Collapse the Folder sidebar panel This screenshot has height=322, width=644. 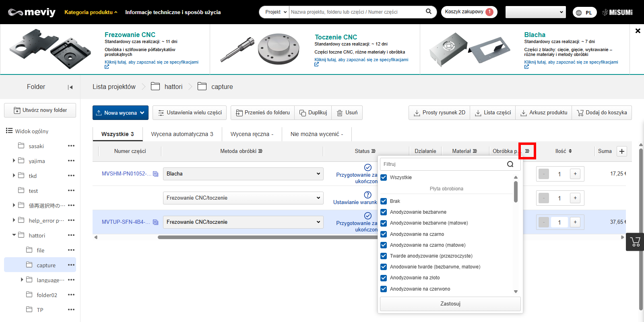(x=70, y=87)
